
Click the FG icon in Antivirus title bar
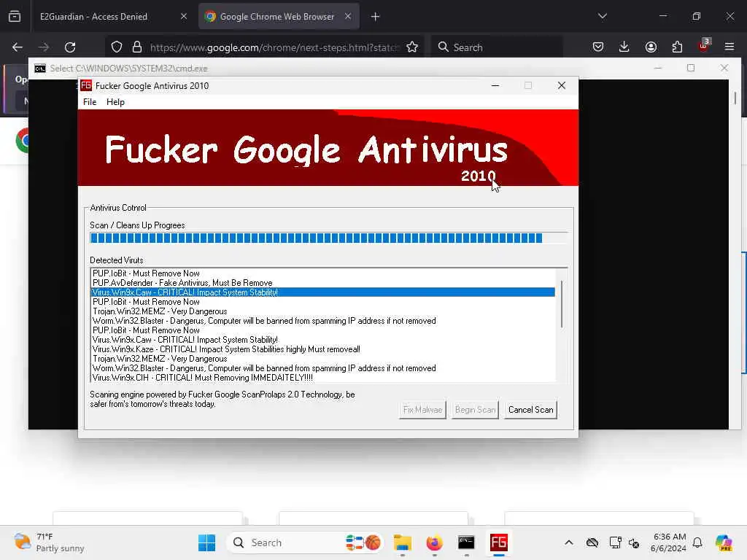[x=86, y=86]
